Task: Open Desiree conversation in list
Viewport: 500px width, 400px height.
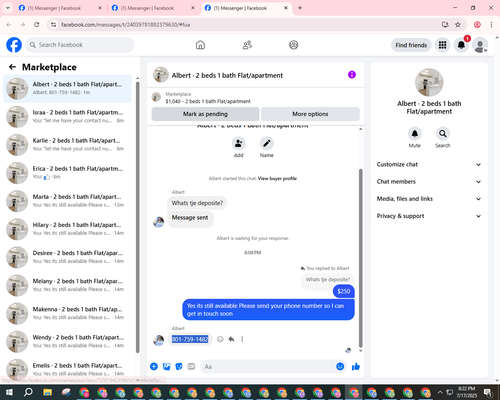Action: [67, 257]
